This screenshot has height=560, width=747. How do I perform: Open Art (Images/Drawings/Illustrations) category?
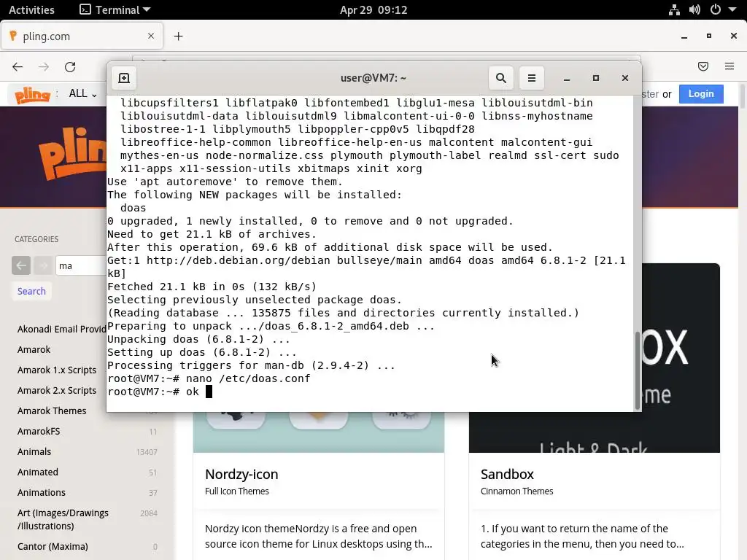63,519
